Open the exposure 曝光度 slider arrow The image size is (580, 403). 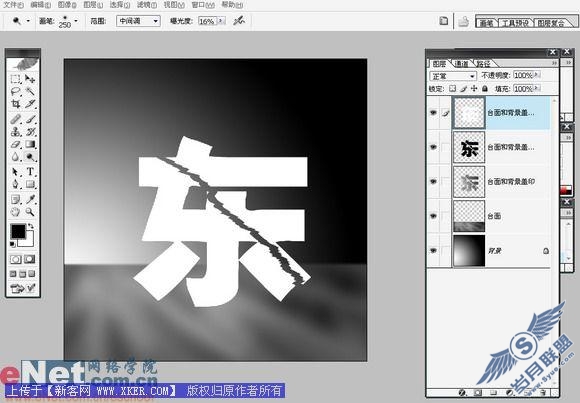pos(221,21)
